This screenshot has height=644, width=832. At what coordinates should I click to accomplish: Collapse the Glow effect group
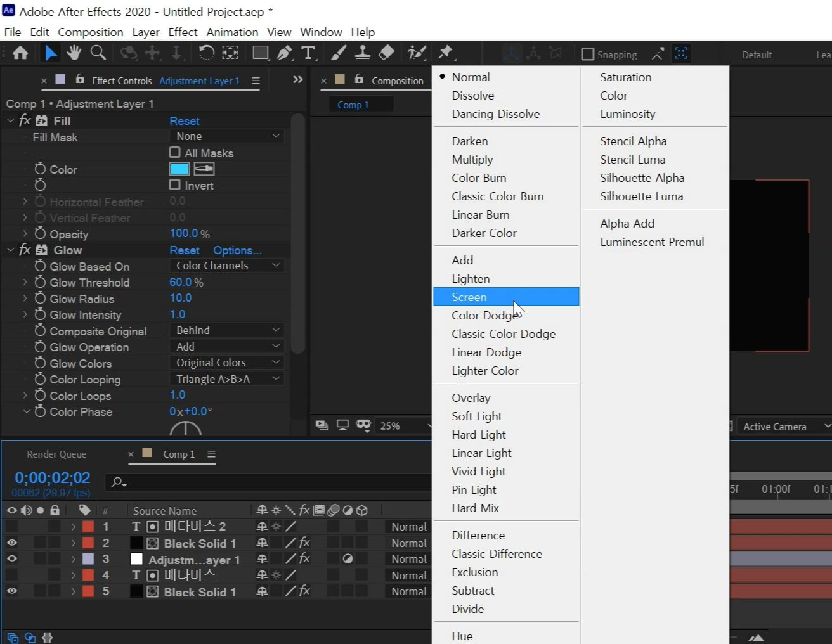tap(10, 250)
